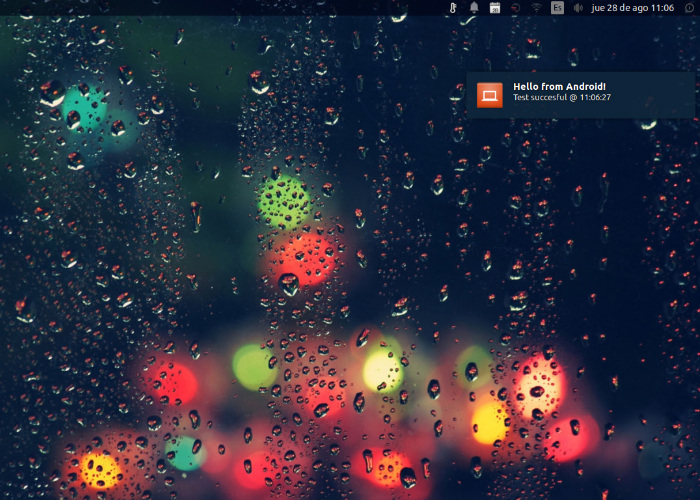Open the notifications bell indicator
This screenshot has width=700, height=500.
474,8
